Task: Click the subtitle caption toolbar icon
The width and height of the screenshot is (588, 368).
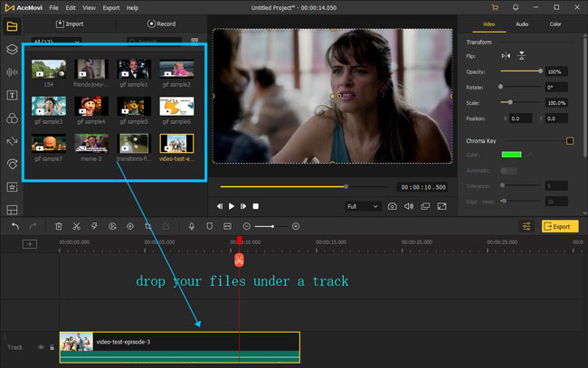Action: click(x=227, y=226)
